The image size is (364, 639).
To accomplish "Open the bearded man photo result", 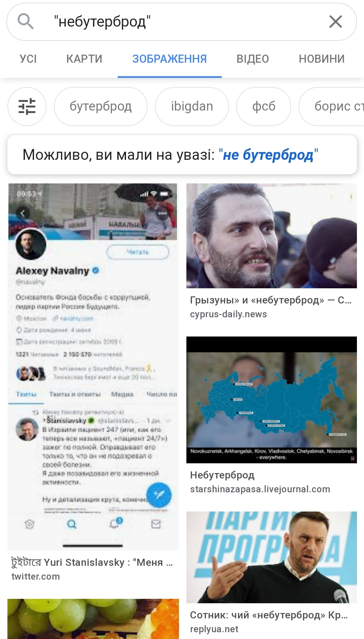I will pyautogui.click(x=272, y=236).
